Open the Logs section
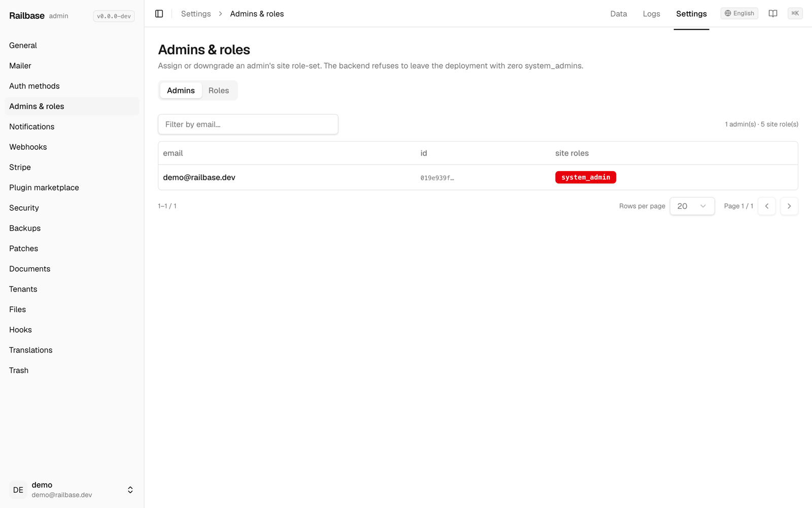Image resolution: width=812 pixels, height=508 pixels. click(651, 14)
